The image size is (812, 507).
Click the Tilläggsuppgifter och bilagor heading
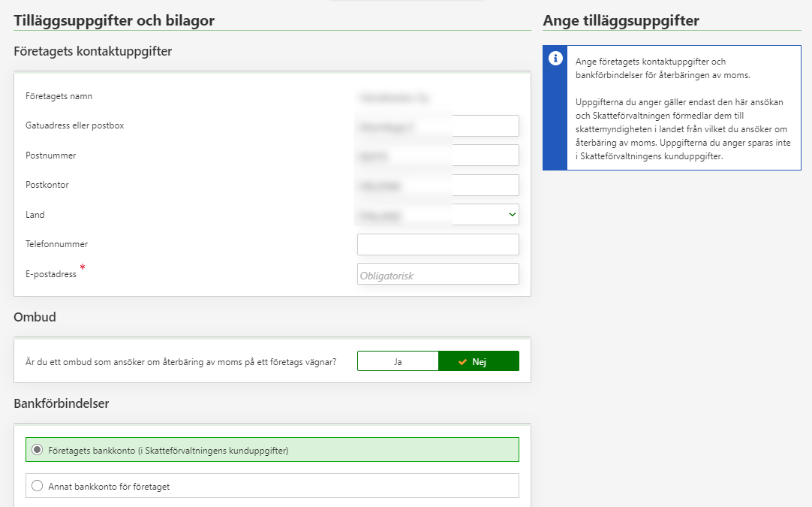[x=114, y=21]
